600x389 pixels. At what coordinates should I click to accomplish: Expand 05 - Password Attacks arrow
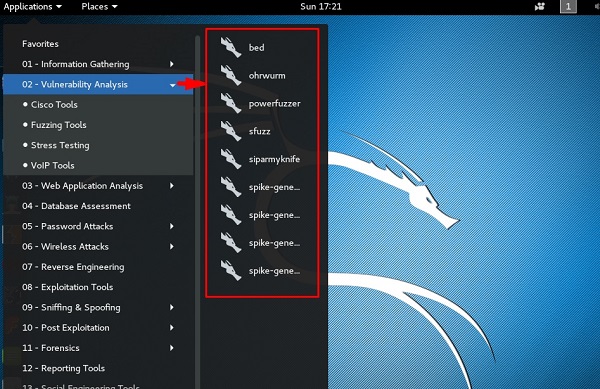[x=172, y=226]
